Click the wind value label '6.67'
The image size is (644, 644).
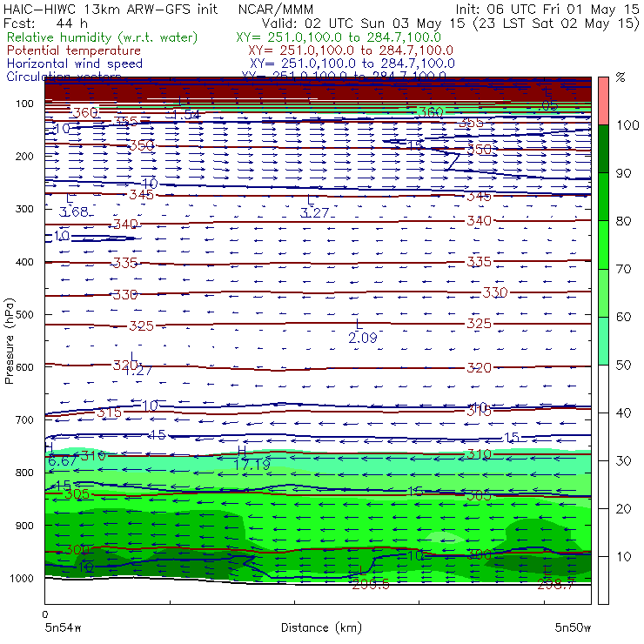click(63, 461)
